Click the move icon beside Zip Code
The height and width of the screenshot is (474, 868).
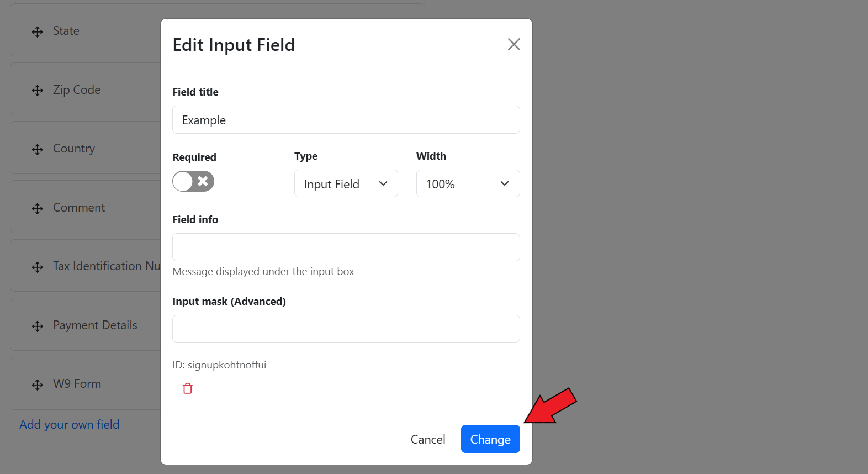(x=38, y=91)
